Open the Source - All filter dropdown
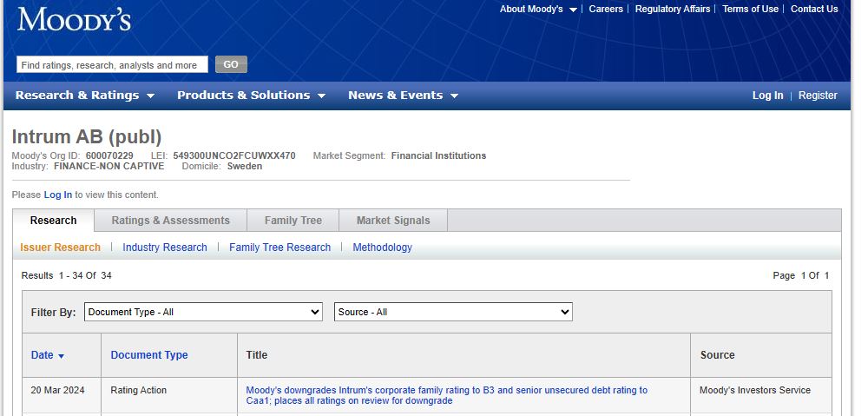Image resolution: width=868 pixels, height=416 pixels. click(x=453, y=312)
